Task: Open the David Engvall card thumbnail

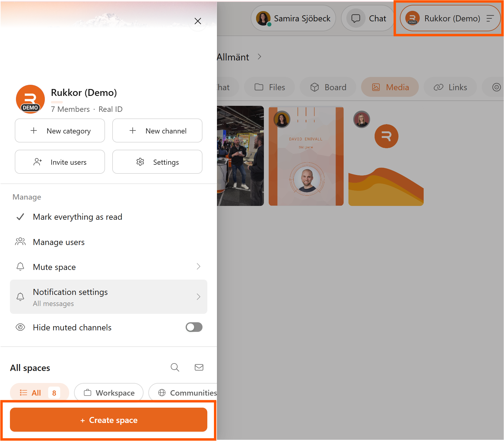Action: pyautogui.click(x=306, y=156)
